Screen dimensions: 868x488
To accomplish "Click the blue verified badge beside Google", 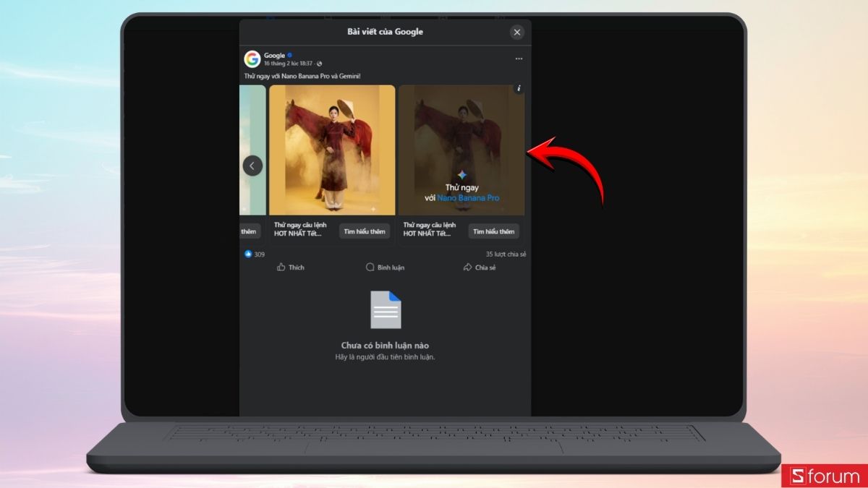I will coord(290,56).
